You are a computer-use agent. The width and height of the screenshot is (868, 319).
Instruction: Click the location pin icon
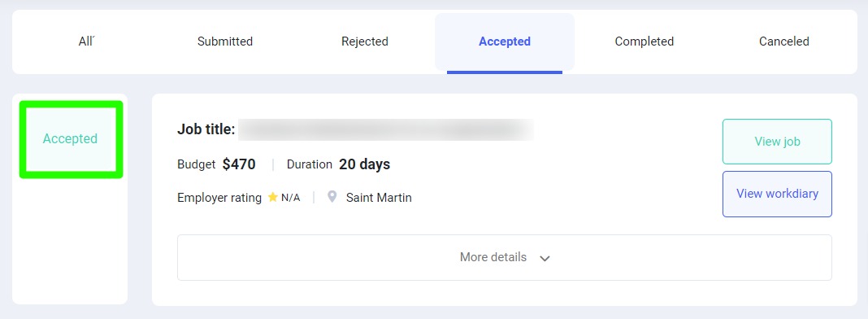point(332,197)
